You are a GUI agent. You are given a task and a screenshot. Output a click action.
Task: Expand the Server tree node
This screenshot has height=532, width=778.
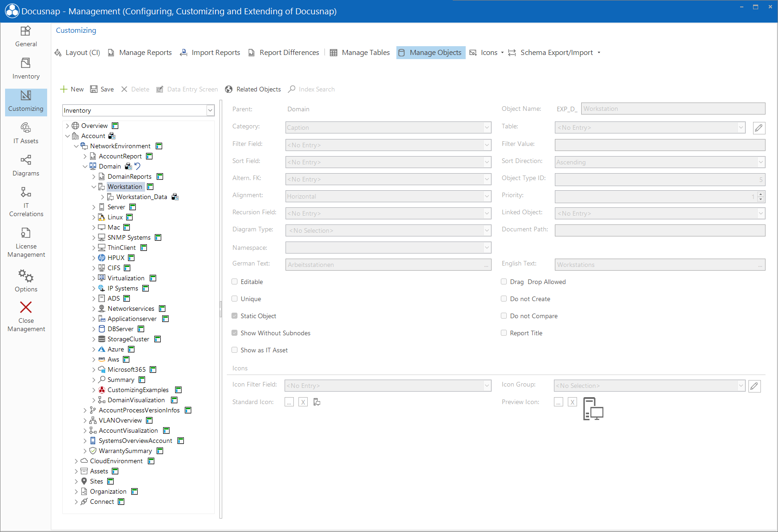pos(94,207)
